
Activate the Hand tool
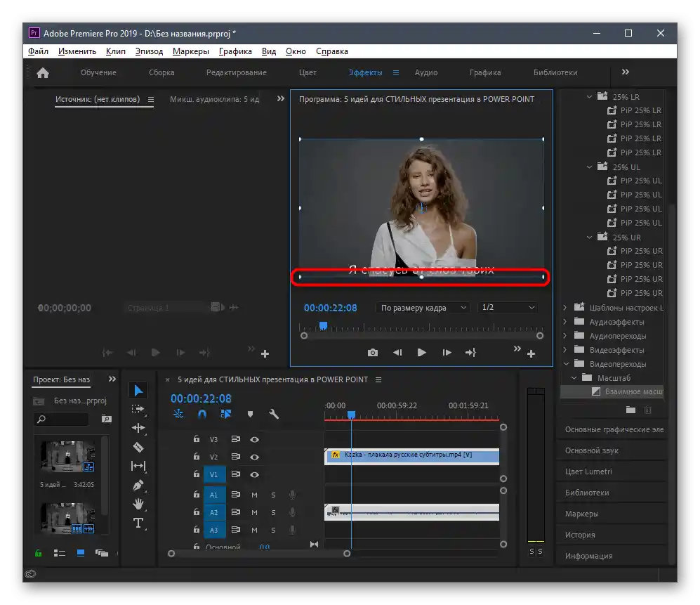138,504
